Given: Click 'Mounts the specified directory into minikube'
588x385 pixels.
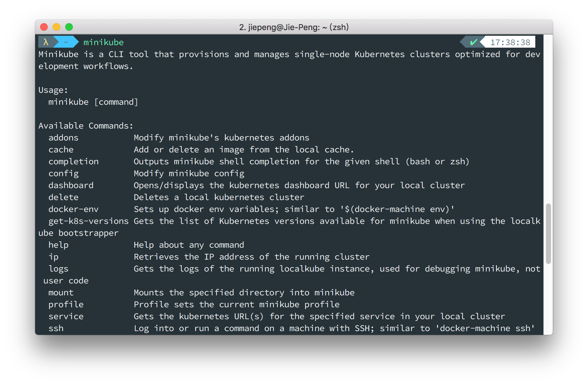Looking at the screenshot, I should coord(244,293).
